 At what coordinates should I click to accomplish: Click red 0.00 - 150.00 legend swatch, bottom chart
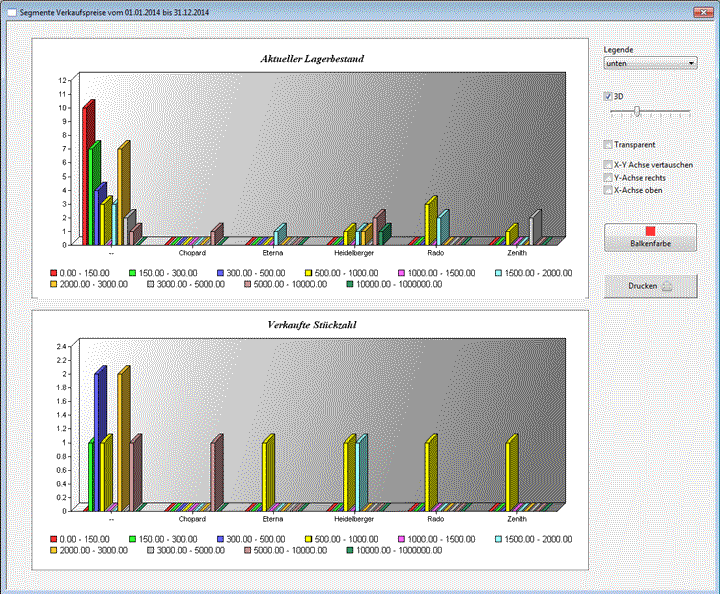54,539
